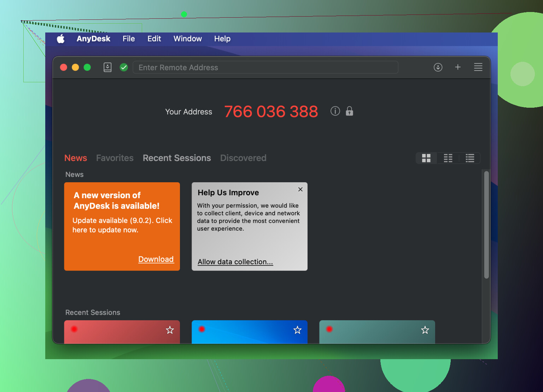Viewport: 543px width, 392px height.
Task: Select the two-column list view
Action: 448,158
